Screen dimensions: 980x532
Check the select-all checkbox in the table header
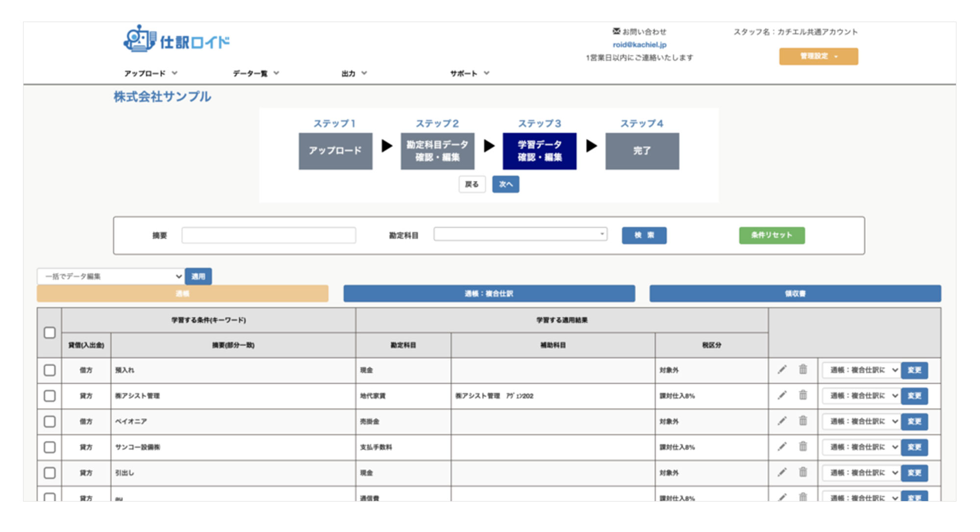pos(49,333)
